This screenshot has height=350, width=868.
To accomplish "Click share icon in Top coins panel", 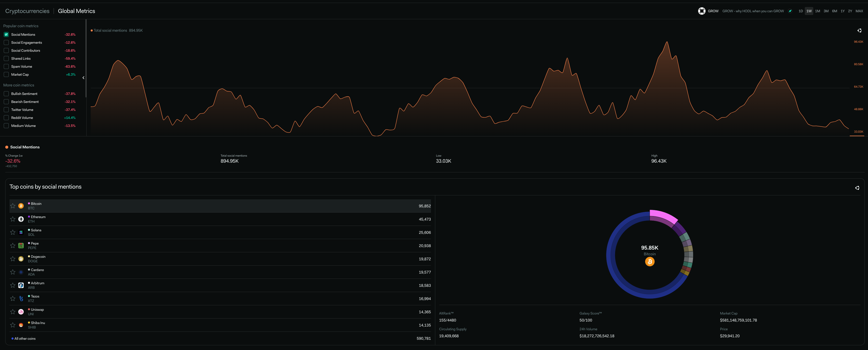I will click(857, 188).
